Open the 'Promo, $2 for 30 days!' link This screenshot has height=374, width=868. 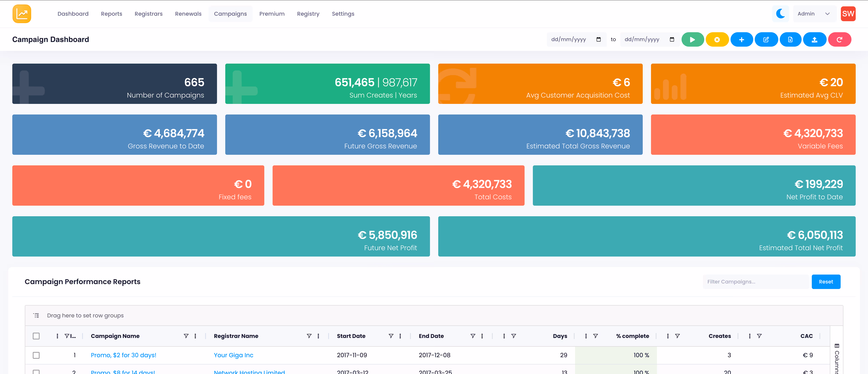[123, 355]
